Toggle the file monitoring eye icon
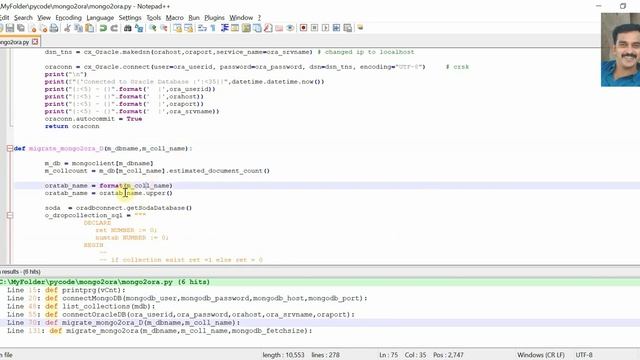 click(290, 28)
